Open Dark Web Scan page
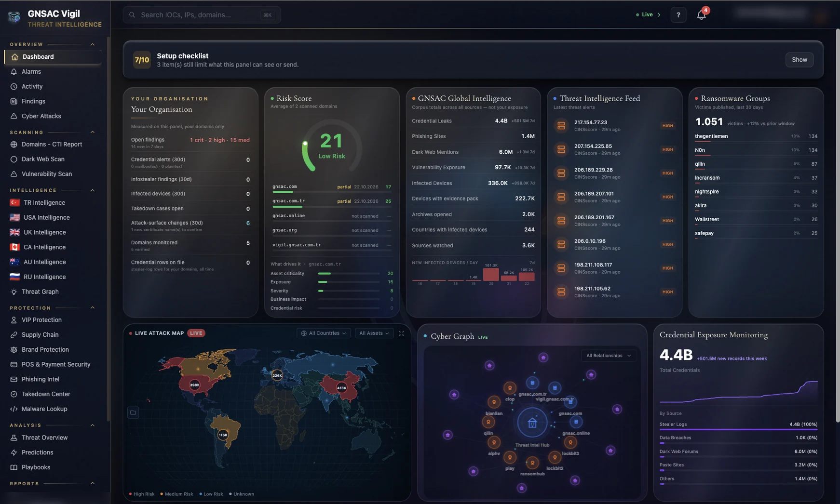The width and height of the screenshot is (840, 504). tap(52, 159)
